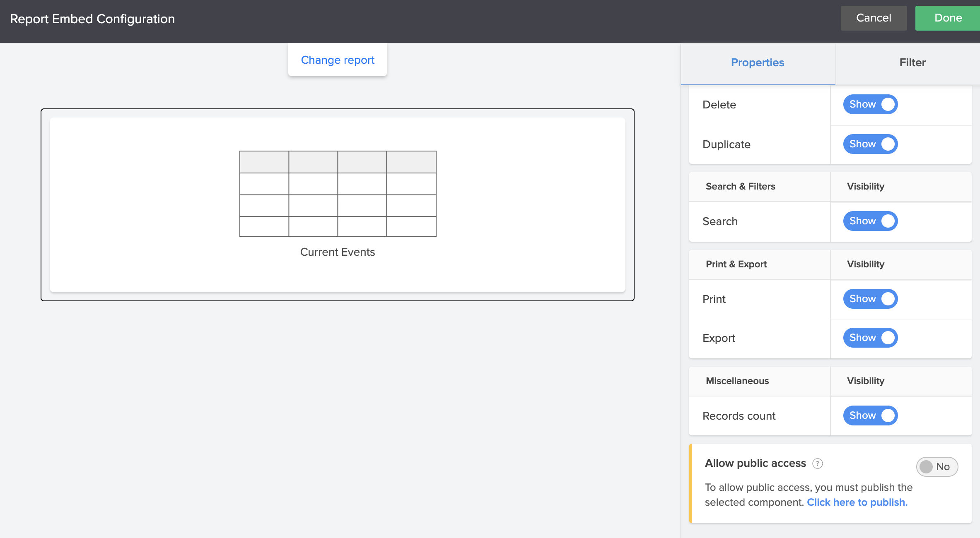980x538 pixels.
Task: Follow the Click here to publish link
Action: click(857, 502)
